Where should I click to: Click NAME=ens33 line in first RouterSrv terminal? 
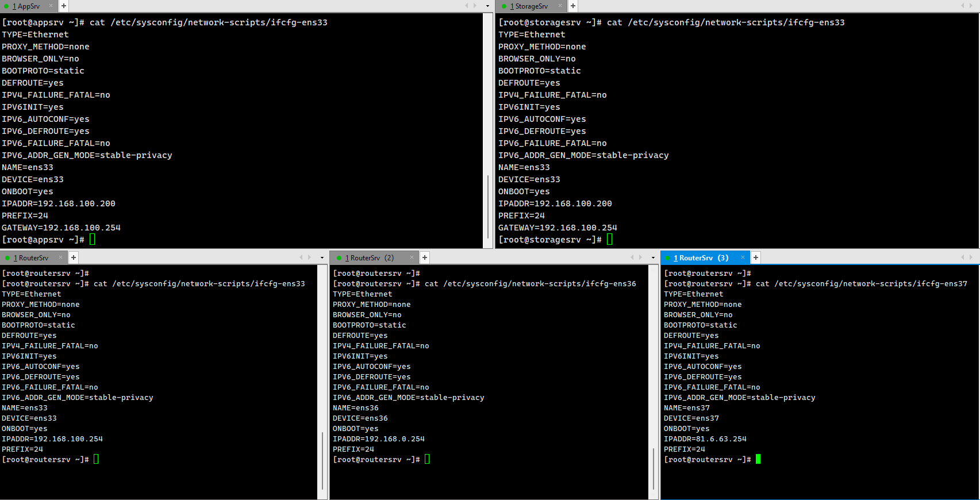point(25,408)
